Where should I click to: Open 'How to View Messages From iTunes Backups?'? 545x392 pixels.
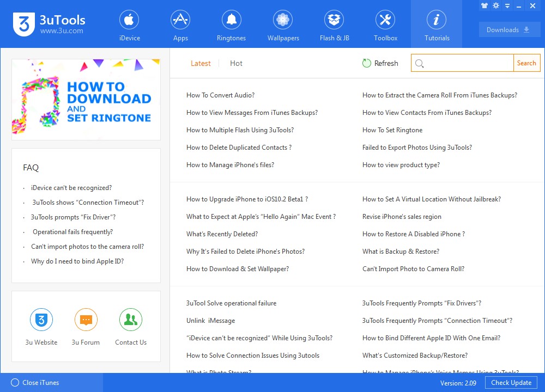(252, 113)
